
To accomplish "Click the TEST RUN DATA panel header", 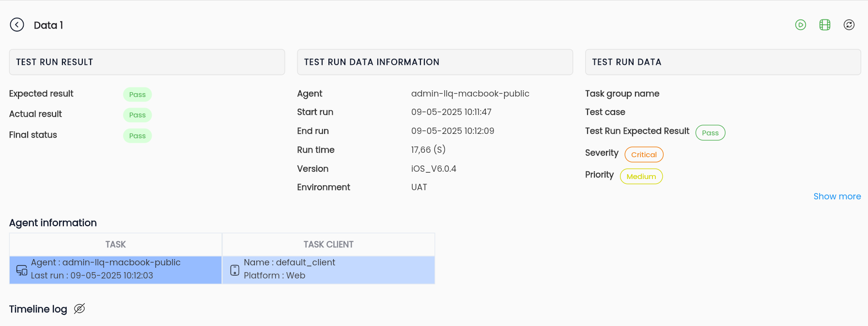I will tap(723, 62).
